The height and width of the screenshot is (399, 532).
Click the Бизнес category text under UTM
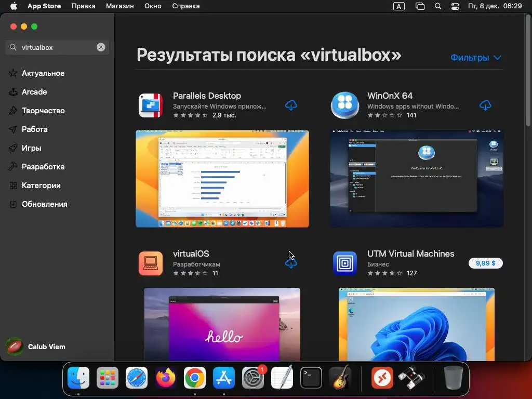tap(378, 264)
